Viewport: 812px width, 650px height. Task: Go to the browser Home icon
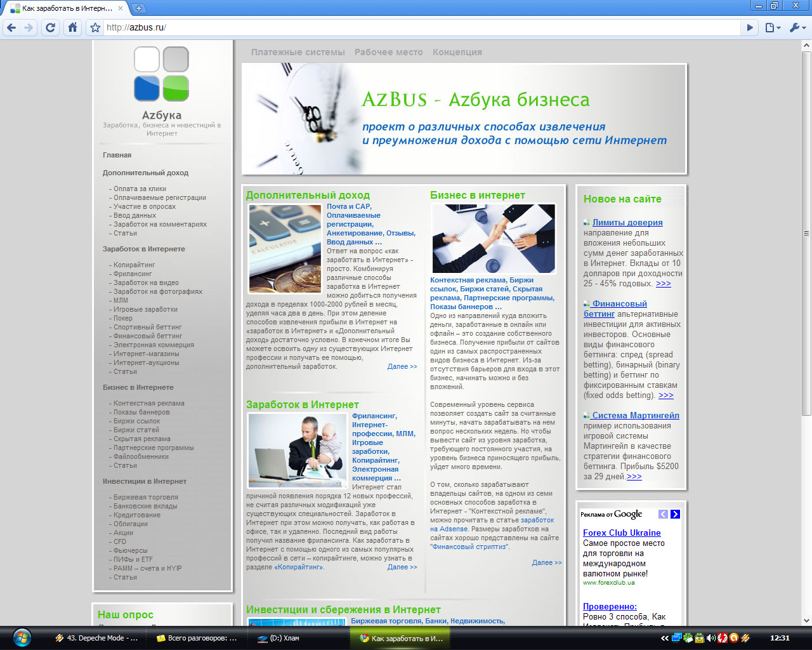[72, 27]
